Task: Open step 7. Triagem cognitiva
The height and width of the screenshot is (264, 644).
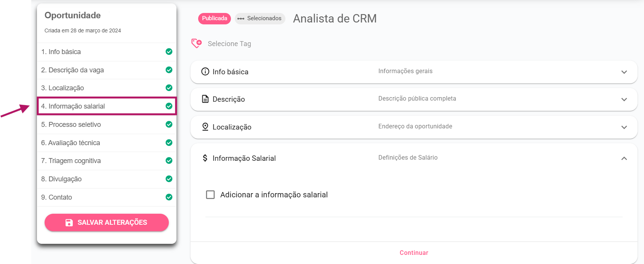Action: click(71, 161)
